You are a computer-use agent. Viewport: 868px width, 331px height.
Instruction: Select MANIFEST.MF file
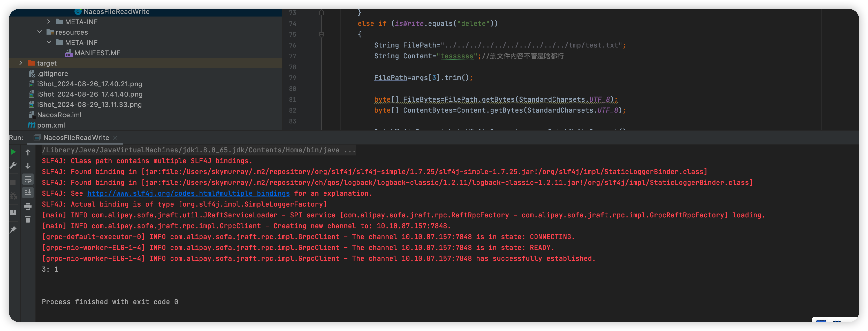(x=97, y=53)
